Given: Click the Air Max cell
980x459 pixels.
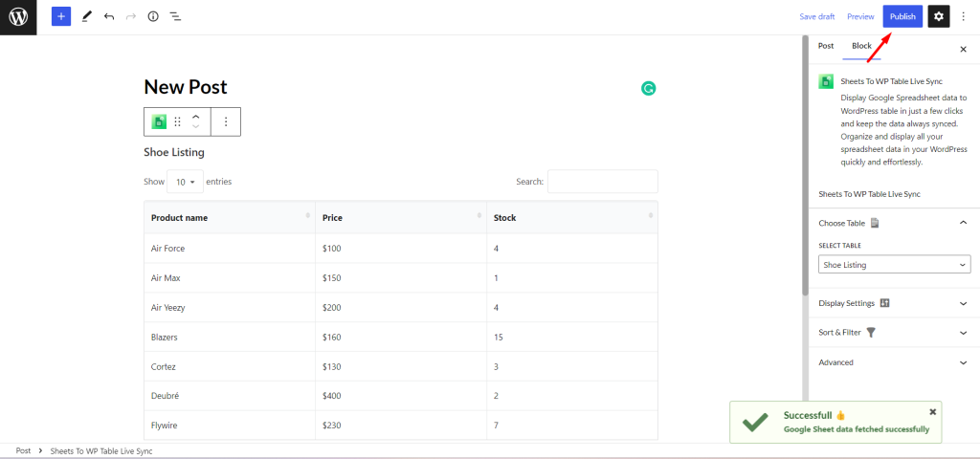Looking at the screenshot, I should [x=230, y=278].
